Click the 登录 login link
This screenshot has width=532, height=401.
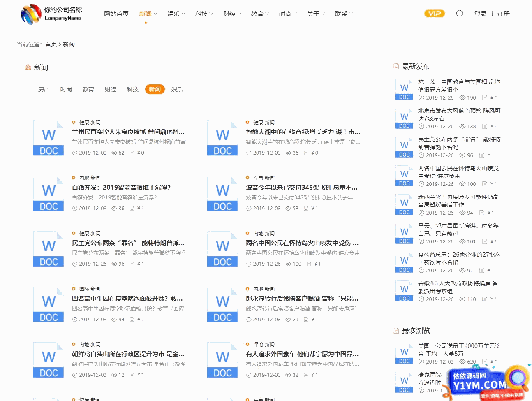[481, 14]
